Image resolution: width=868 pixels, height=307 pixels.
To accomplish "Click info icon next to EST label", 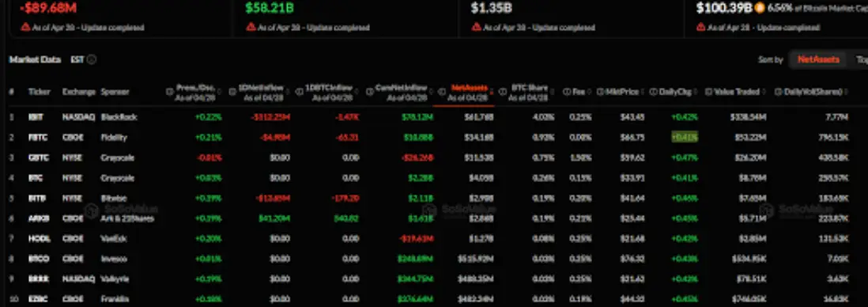I will pyautogui.click(x=92, y=59).
